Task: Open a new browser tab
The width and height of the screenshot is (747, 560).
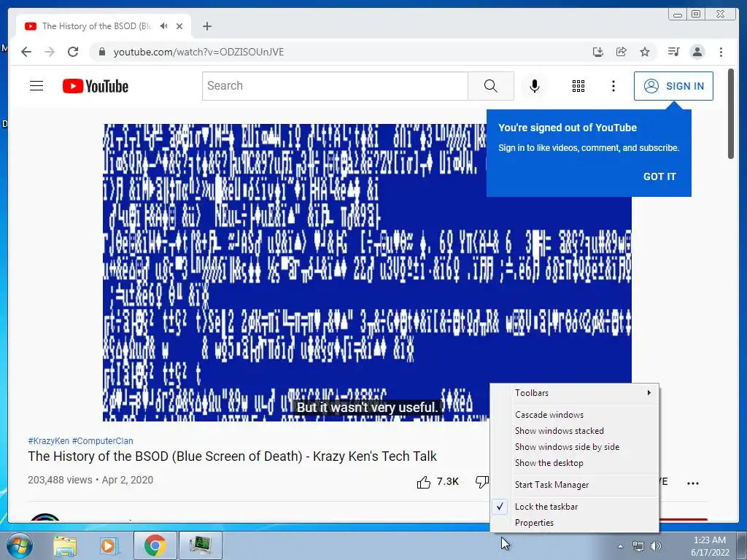Action: (206, 26)
